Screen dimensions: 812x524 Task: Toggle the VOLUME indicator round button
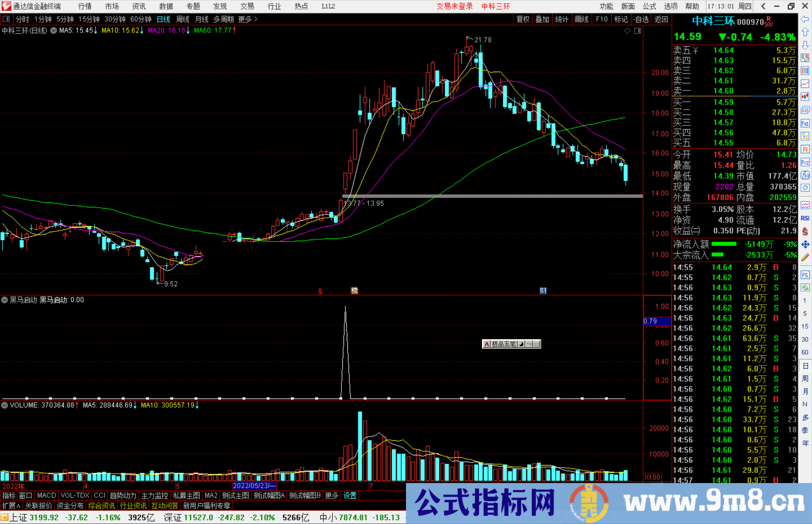[5, 405]
